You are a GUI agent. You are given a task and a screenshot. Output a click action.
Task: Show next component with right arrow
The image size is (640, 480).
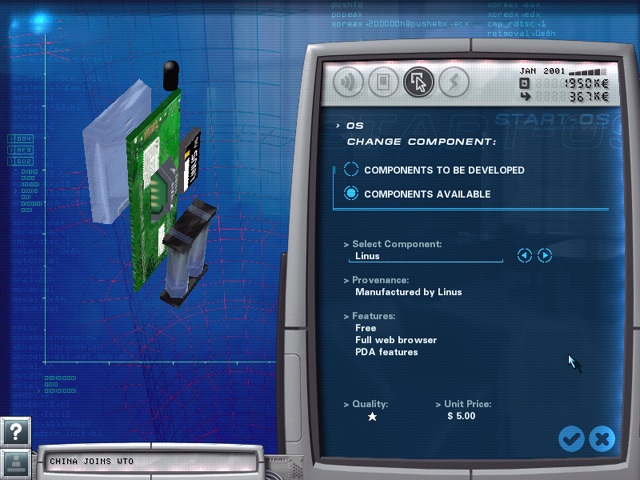[545, 256]
